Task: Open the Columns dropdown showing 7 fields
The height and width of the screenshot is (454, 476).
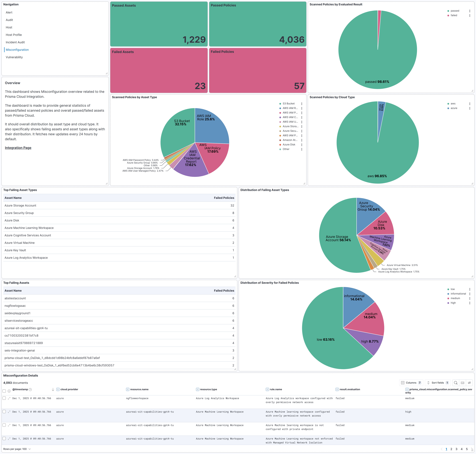Action: (x=411, y=383)
